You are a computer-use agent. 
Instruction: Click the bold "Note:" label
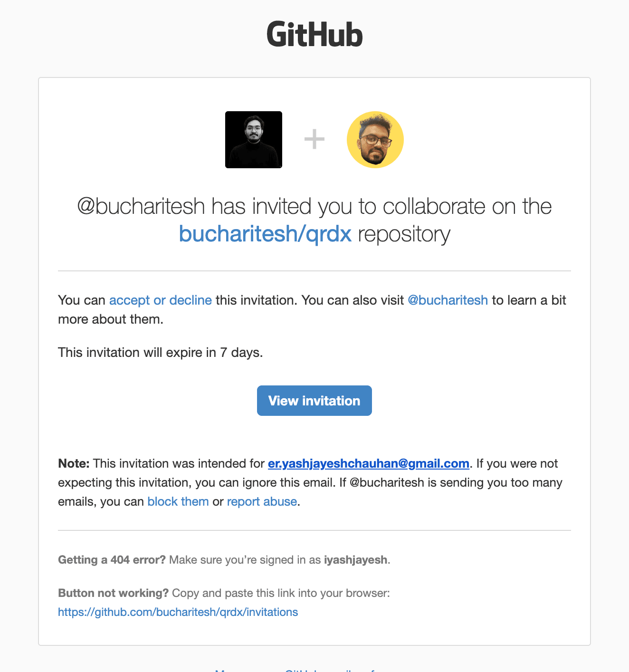[x=74, y=463]
